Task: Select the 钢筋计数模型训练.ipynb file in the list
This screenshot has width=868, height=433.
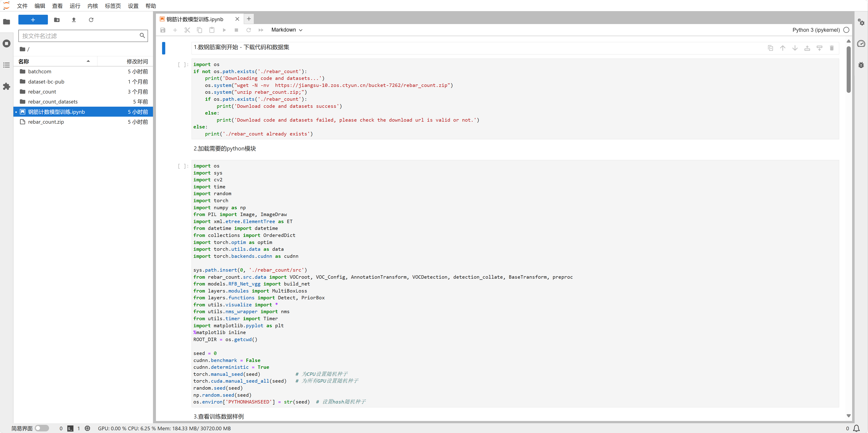Action: pyautogui.click(x=83, y=112)
